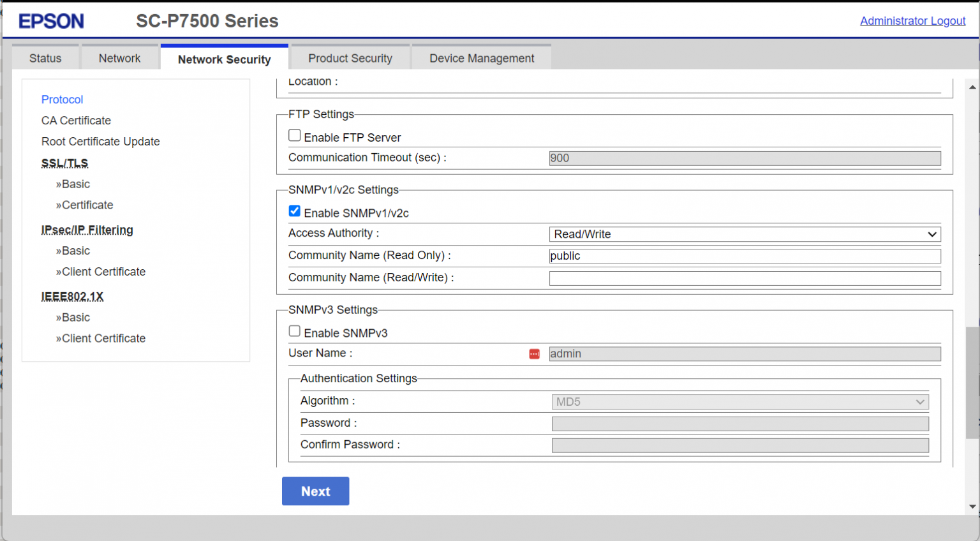The height and width of the screenshot is (541, 980).
Task: Switch to the Product Security tab
Action: click(x=350, y=57)
